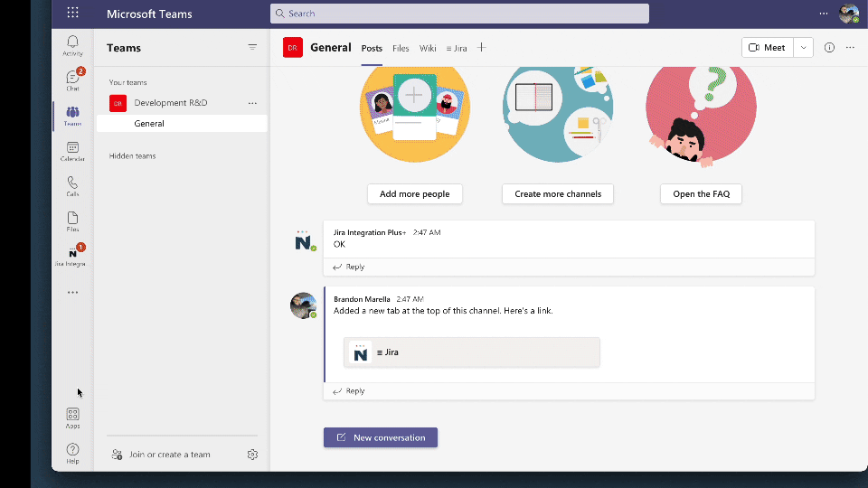868x488 pixels.
Task: Open the Jira tab
Action: (457, 48)
